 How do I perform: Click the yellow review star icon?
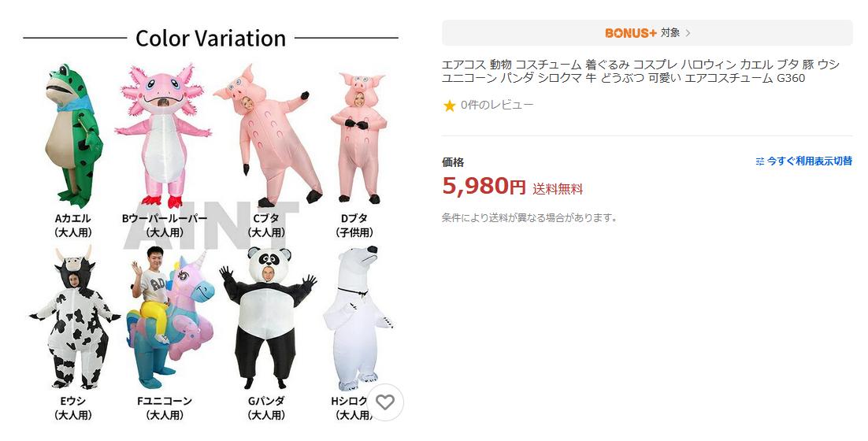450,106
